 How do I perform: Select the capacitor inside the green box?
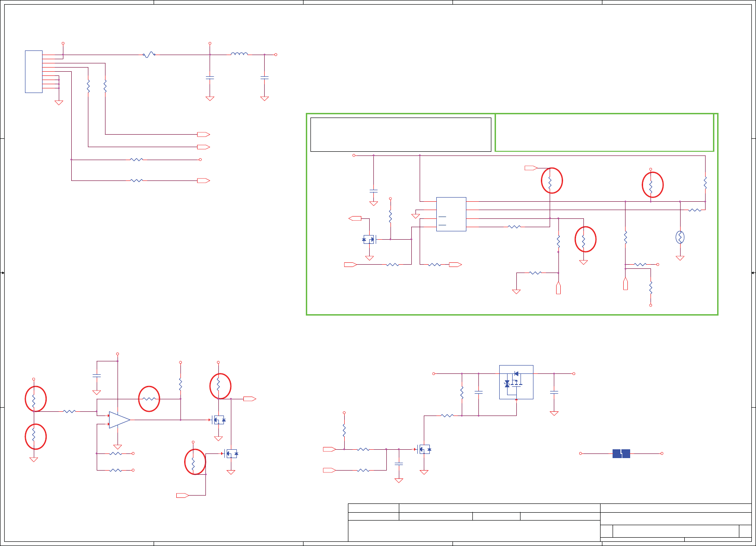(x=373, y=191)
